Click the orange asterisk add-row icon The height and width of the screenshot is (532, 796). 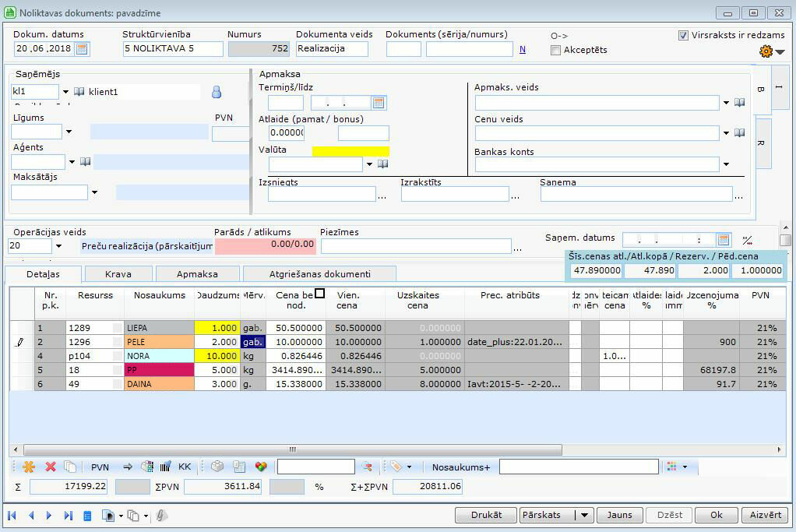pyautogui.click(x=29, y=467)
